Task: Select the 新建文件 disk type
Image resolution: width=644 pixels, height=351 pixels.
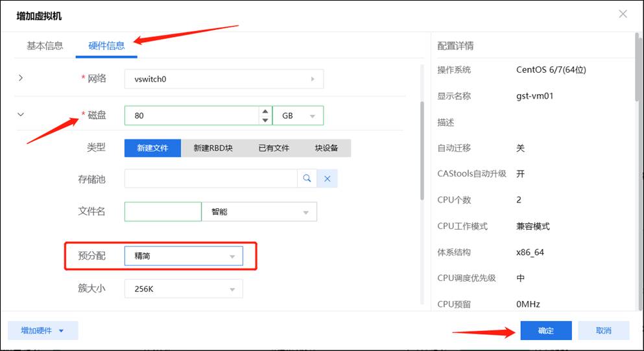Action: 152,148
